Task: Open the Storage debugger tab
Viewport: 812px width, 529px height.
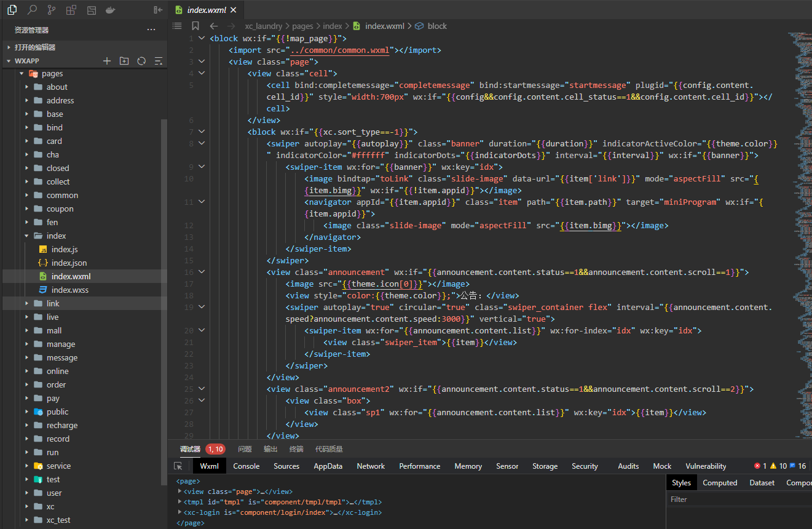Action: coord(545,466)
